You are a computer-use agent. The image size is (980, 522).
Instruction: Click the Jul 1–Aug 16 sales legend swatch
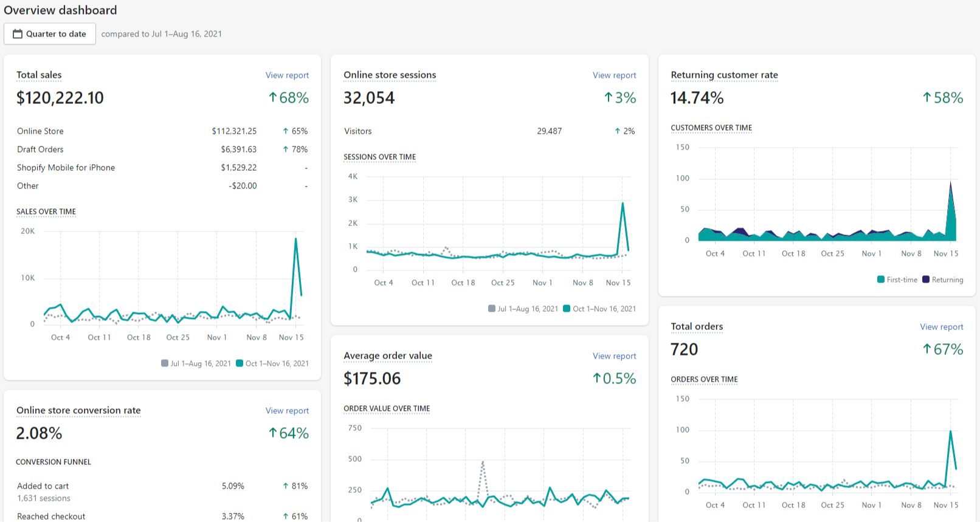(x=165, y=363)
